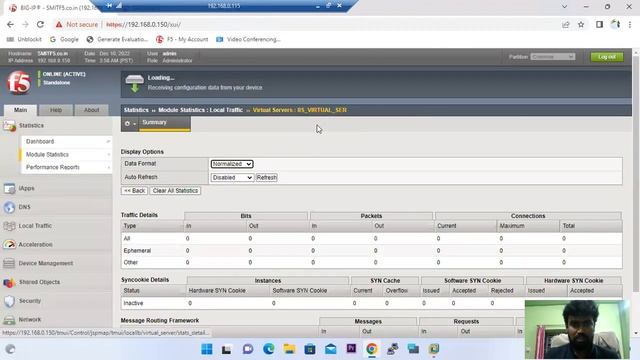Click the Statistics breadcrumb link

tap(136, 110)
